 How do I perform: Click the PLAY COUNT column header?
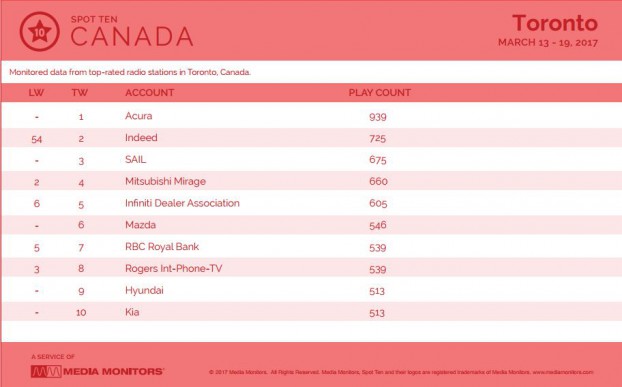[380, 93]
